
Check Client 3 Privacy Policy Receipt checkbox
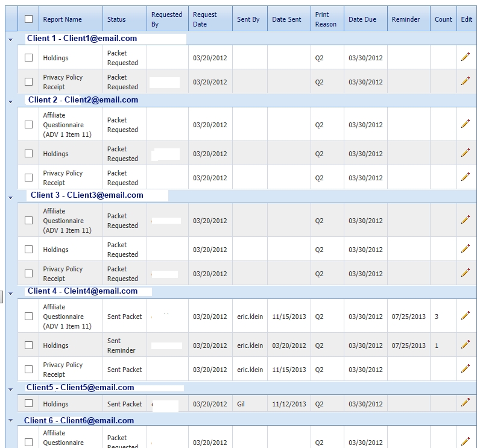click(x=28, y=273)
